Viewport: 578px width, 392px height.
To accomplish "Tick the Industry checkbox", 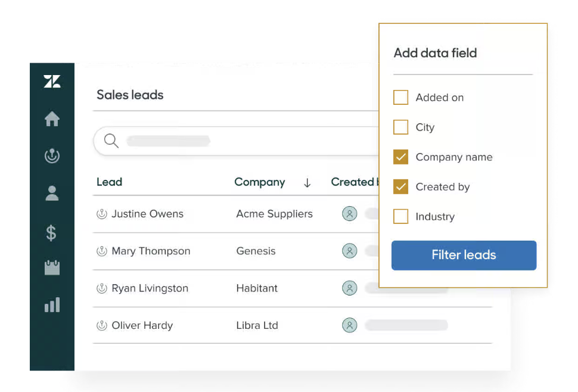I will pos(400,216).
